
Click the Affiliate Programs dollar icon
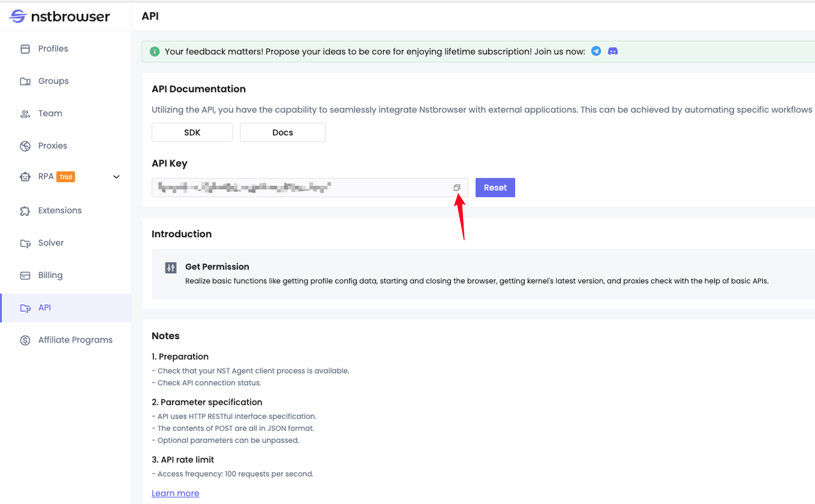pos(25,340)
